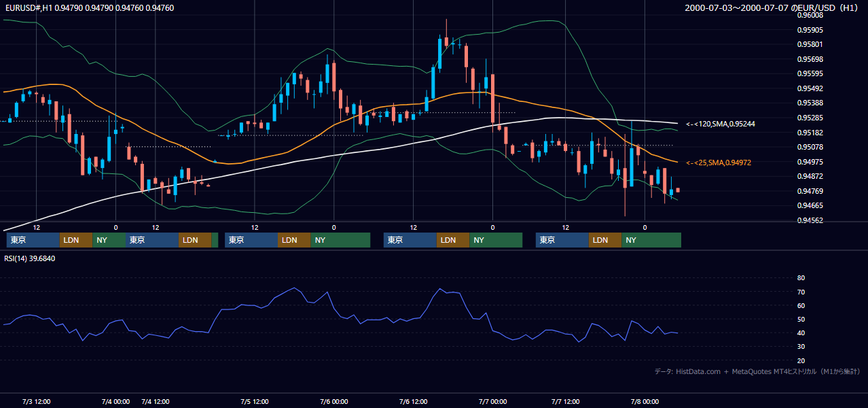This screenshot has height=408, width=868.
Task: Click the 0.95078 price axis value
Action: 811,147
